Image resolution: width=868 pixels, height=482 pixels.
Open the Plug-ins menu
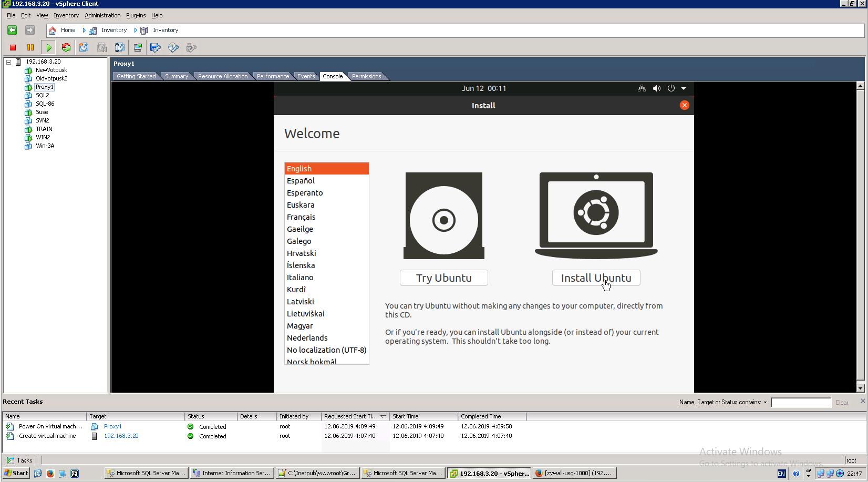point(136,16)
